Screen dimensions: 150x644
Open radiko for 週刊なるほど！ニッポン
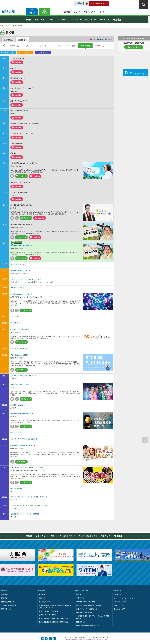17,82
